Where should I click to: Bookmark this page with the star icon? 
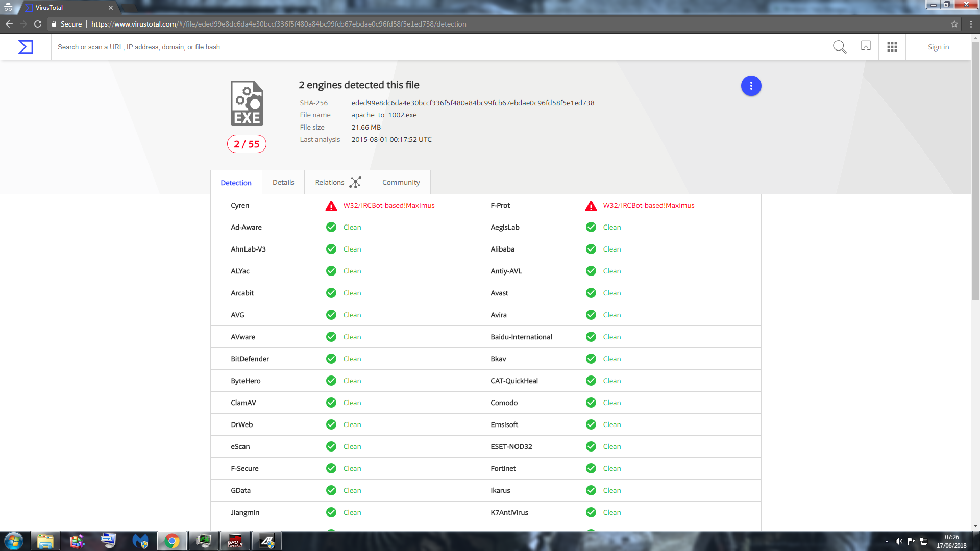coord(954,24)
